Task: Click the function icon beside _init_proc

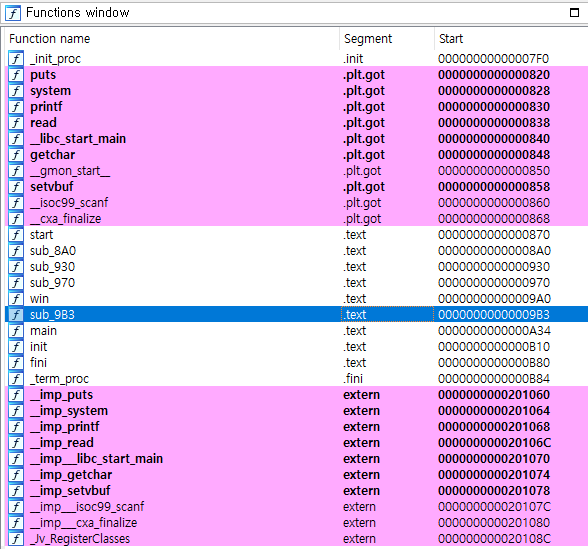Action: (16, 59)
